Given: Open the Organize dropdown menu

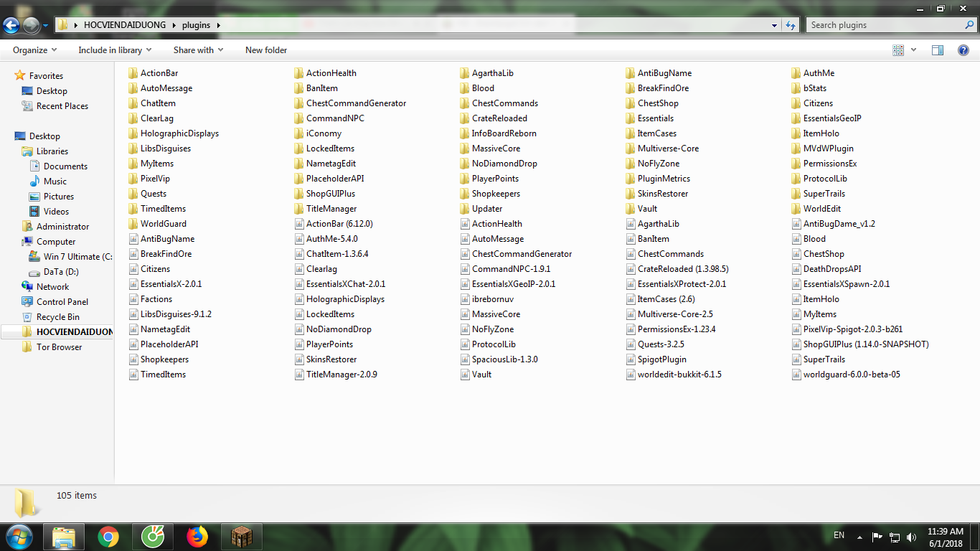Looking at the screenshot, I should point(34,50).
